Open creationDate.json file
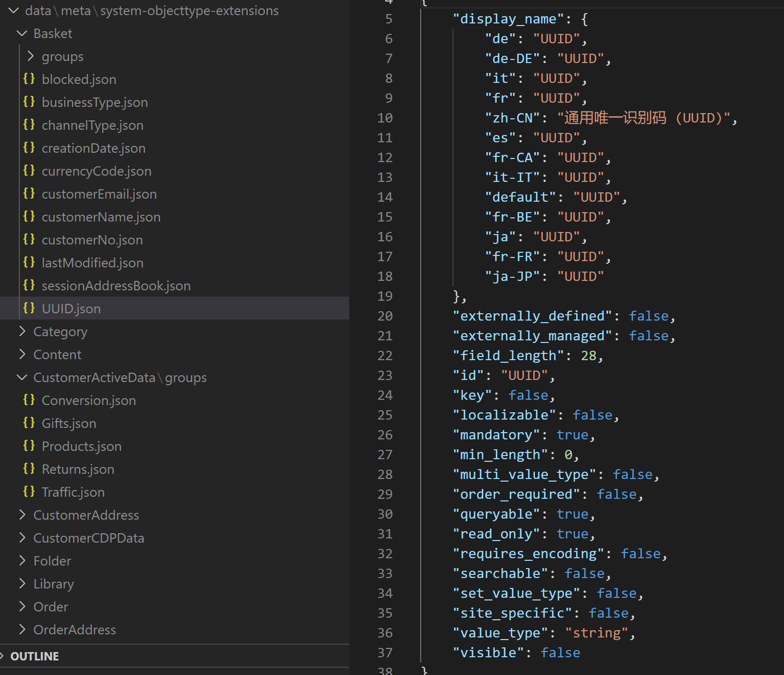The width and height of the screenshot is (784, 675). [x=94, y=148]
